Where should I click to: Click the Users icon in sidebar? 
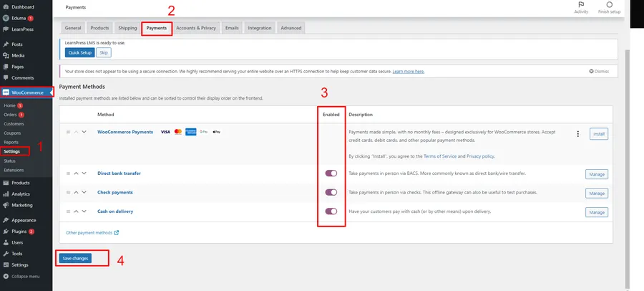6,242
